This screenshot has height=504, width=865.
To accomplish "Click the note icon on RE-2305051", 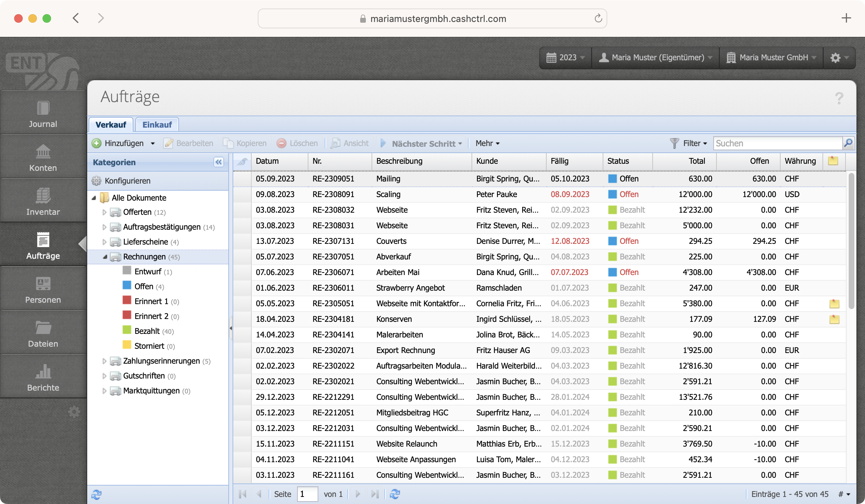I will 834,304.
